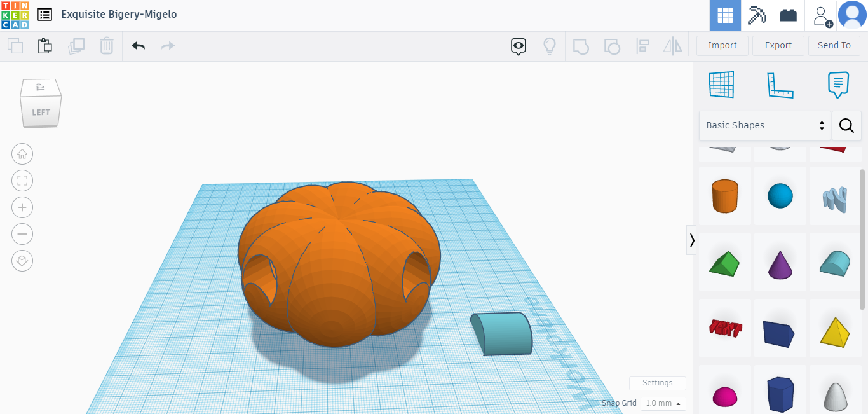The image size is (868, 414).
Task: Select the blue Hexagonal Prism shape
Action: pos(780,394)
